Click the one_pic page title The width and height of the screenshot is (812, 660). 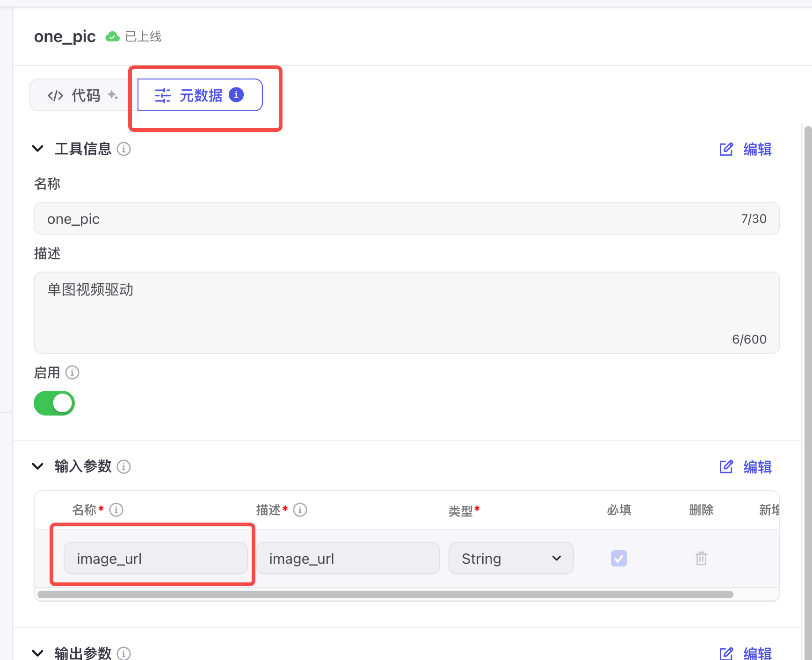(65, 37)
